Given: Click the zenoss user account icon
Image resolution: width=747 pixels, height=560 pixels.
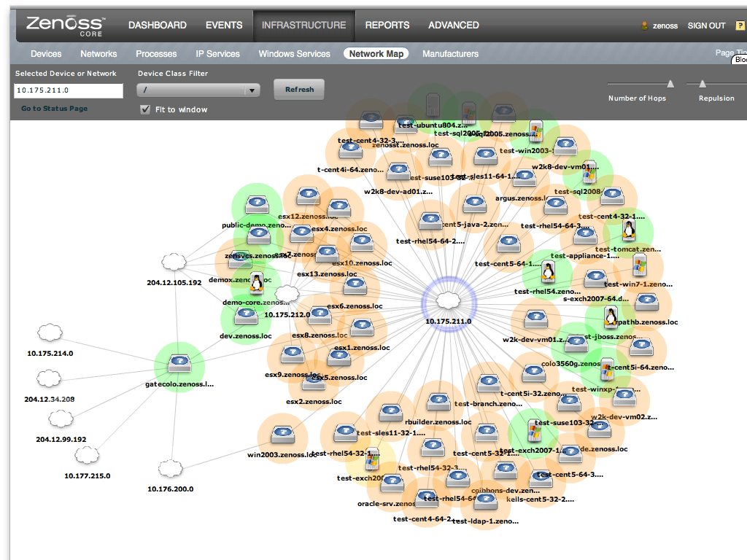Looking at the screenshot, I should coord(645,26).
